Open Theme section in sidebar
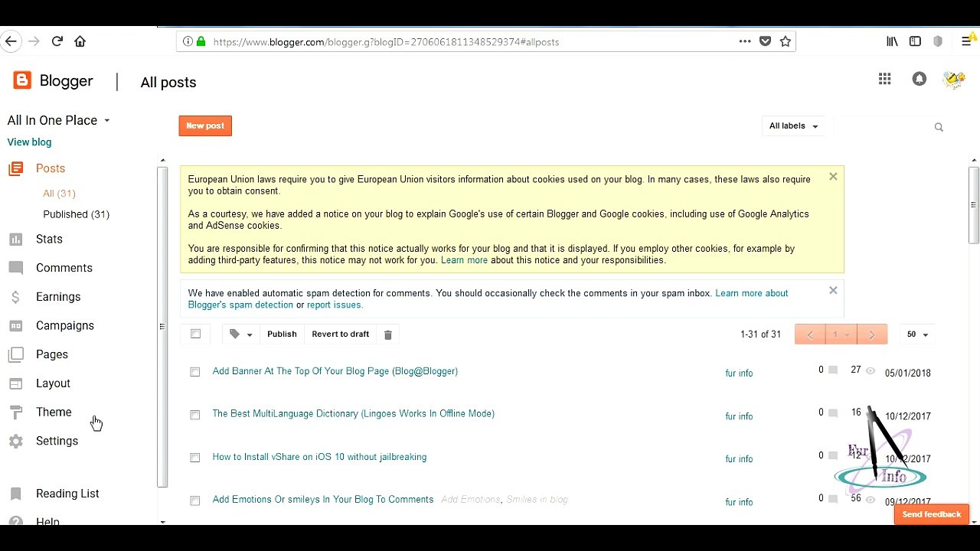The image size is (980, 551). coord(54,412)
